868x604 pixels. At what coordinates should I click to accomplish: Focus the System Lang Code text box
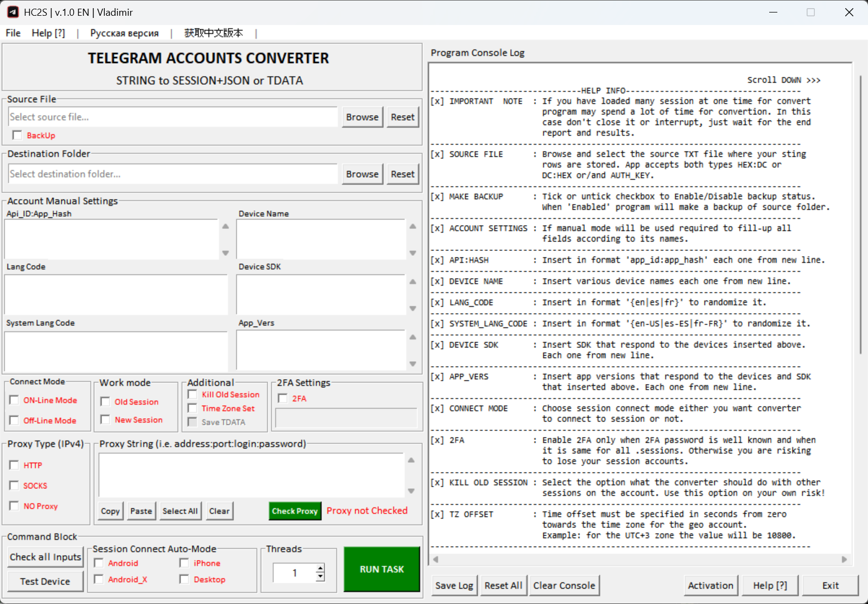coord(116,351)
